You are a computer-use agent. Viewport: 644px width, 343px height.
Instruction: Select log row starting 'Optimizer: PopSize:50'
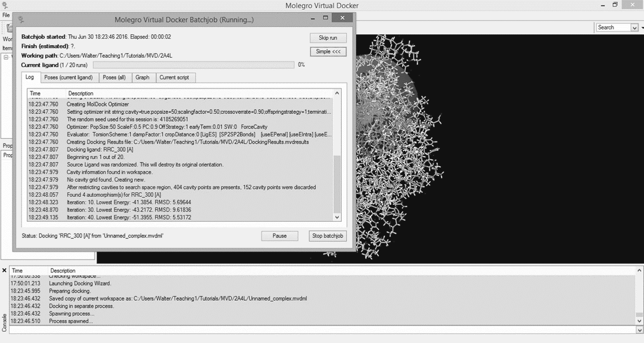coord(180,127)
